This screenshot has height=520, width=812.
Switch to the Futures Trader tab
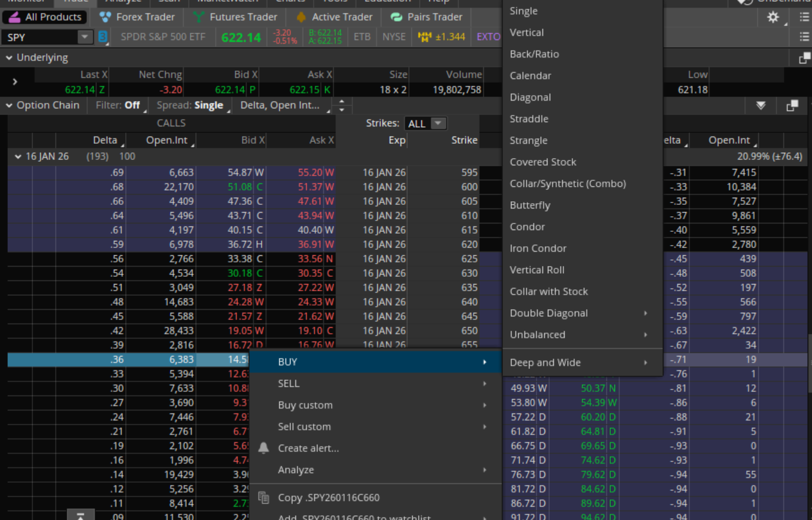[x=235, y=17]
